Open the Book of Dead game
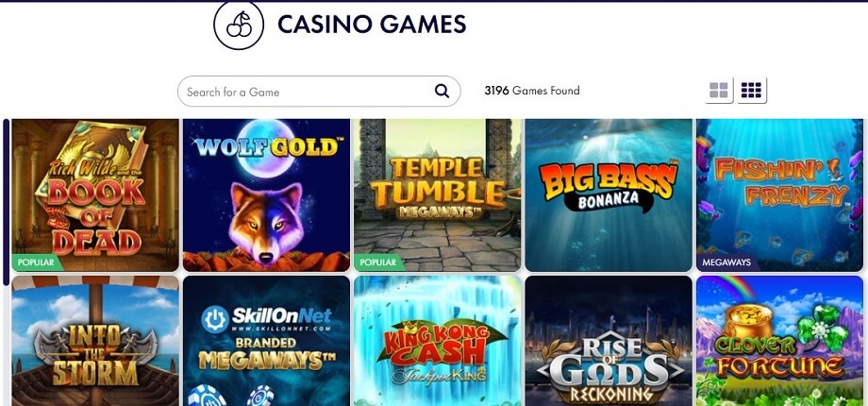 point(95,195)
